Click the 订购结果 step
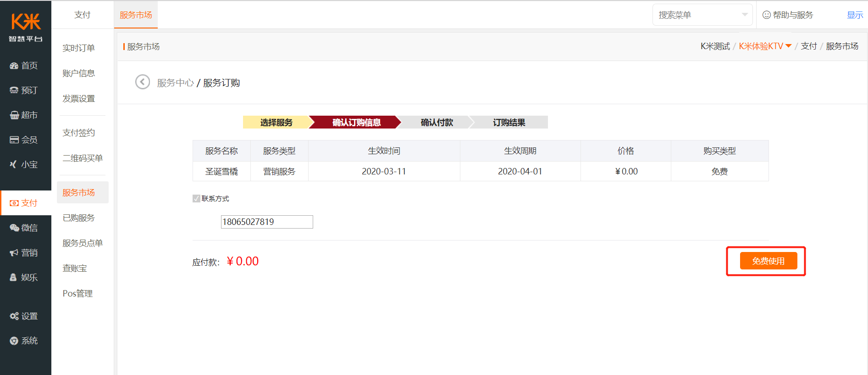Image resolution: width=868 pixels, height=375 pixels. (509, 123)
